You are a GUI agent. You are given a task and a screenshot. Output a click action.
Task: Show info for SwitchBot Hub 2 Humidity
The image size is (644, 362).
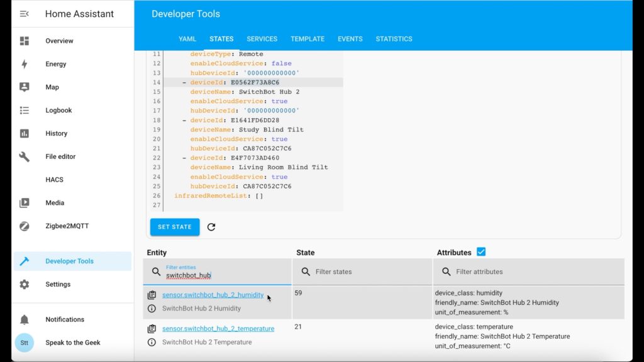coord(152,308)
